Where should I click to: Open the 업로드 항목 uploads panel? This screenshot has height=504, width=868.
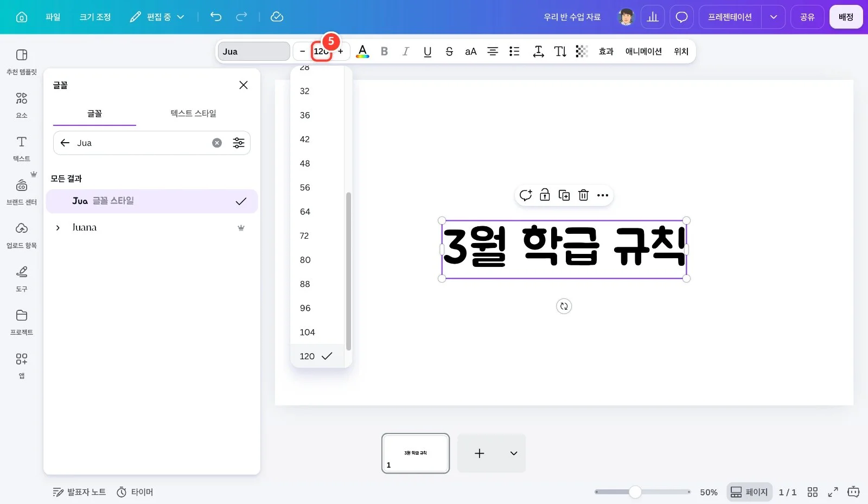pos(22,235)
